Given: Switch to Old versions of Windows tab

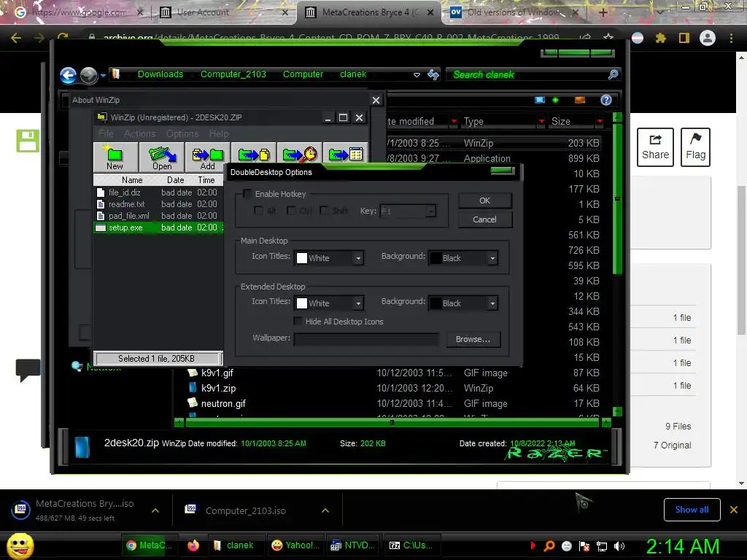Looking at the screenshot, I should (514, 12).
